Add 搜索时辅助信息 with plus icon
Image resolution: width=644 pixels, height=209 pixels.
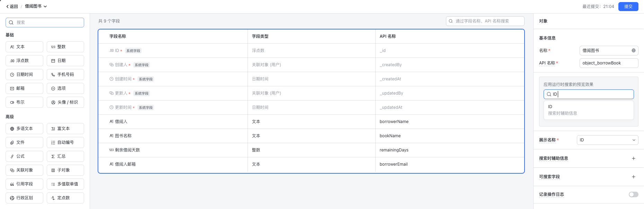tap(634, 158)
